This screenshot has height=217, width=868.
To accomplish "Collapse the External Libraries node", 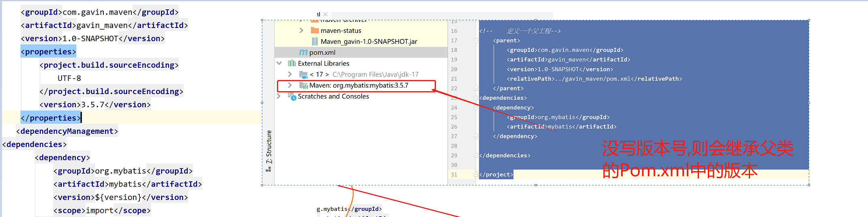I will coord(279,63).
